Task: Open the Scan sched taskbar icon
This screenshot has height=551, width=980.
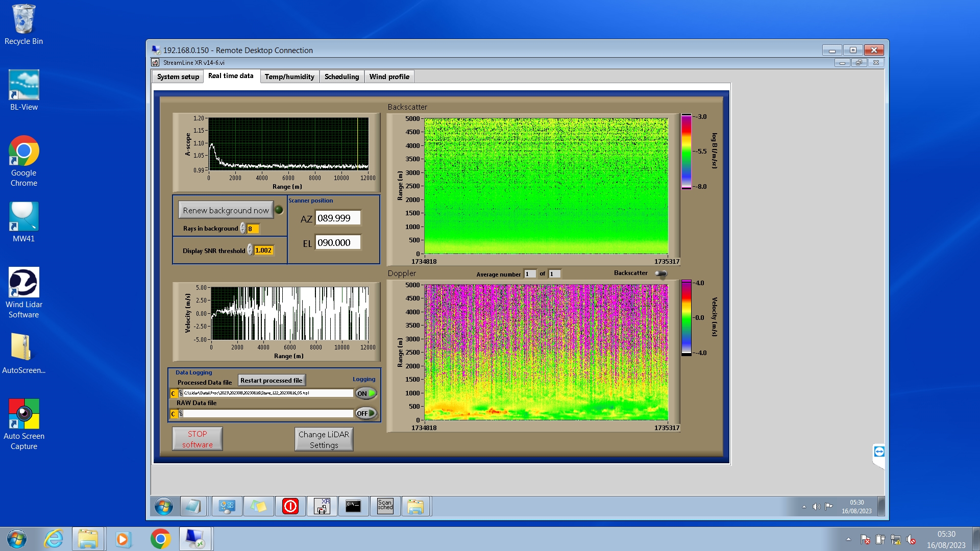Action: (385, 506)
